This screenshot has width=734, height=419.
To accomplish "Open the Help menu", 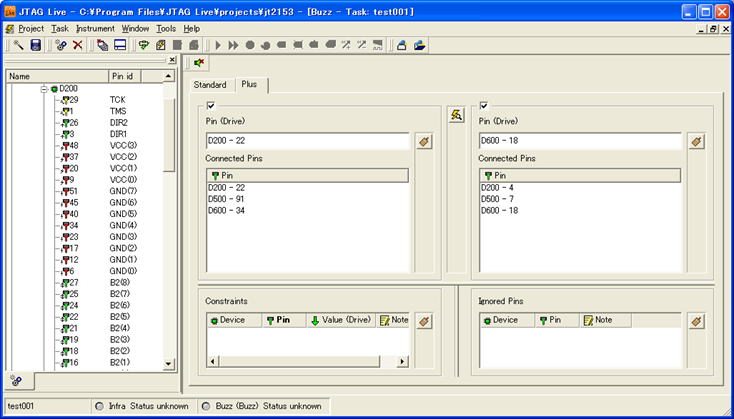I will click(x=191, y=29).
